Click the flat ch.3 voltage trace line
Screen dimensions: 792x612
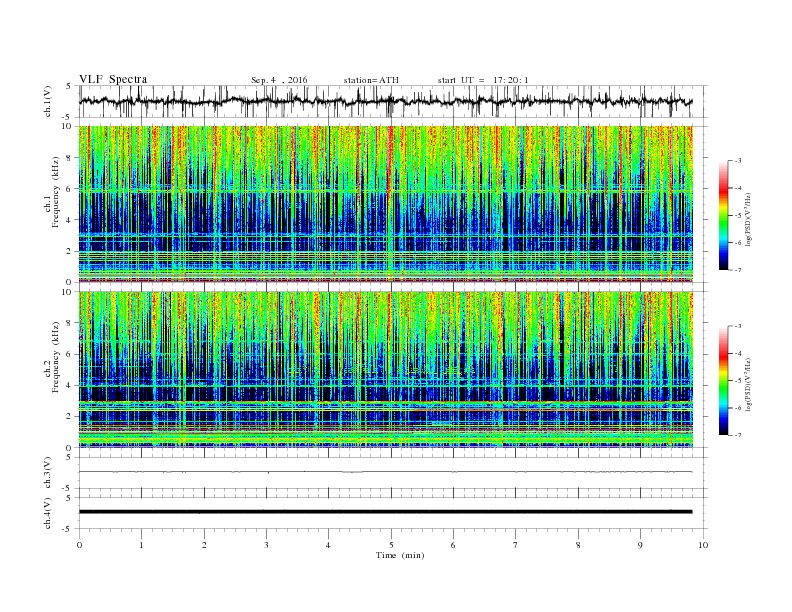[x=385, y=472]
